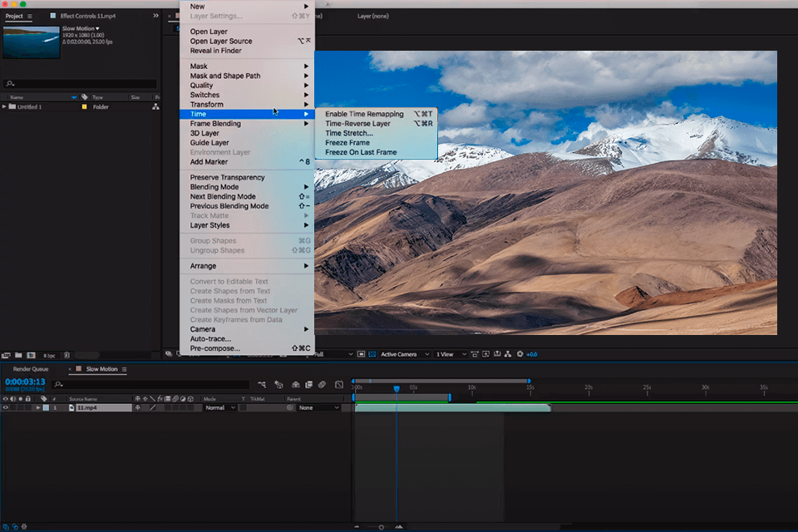Toggle the Transparency Grid in viewer footer
Image resolution: width=798 pixels, height=532 pixels.
372,354
